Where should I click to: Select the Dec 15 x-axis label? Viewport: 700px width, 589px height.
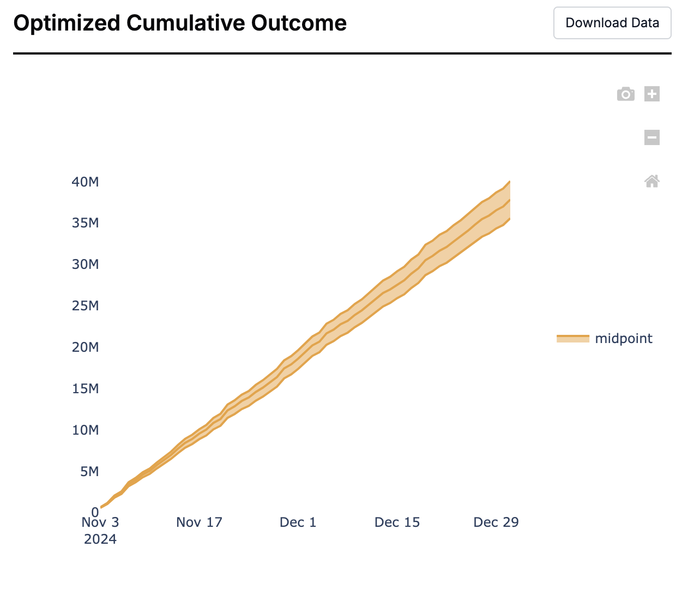[397, 522]
